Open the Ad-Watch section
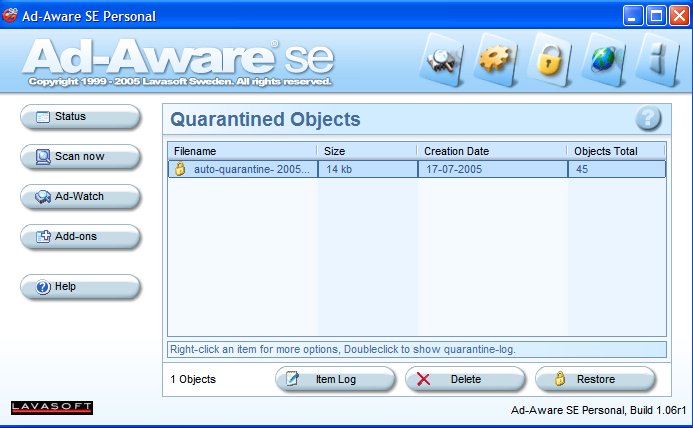The image size is (693, 428). tap(80, 197)
